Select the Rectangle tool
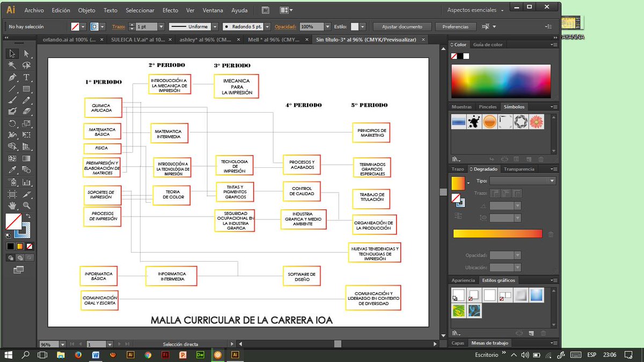644x362 pixels. click(26, 89)
